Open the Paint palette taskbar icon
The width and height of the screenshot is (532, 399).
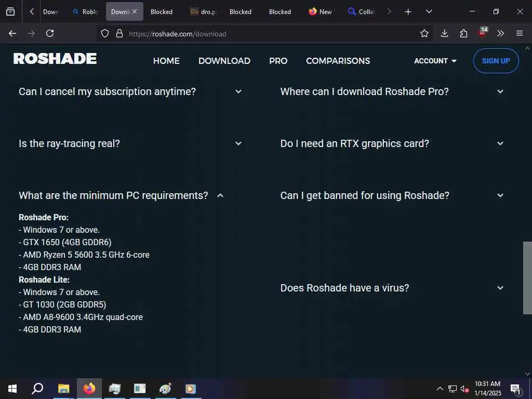tap(165, 389)
